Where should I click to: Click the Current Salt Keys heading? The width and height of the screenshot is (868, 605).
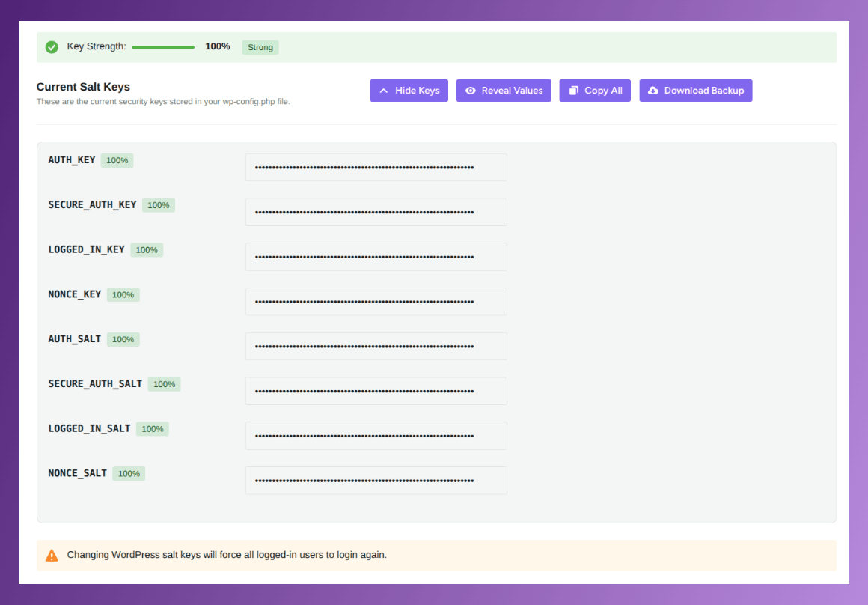click(x=83, y=87)
